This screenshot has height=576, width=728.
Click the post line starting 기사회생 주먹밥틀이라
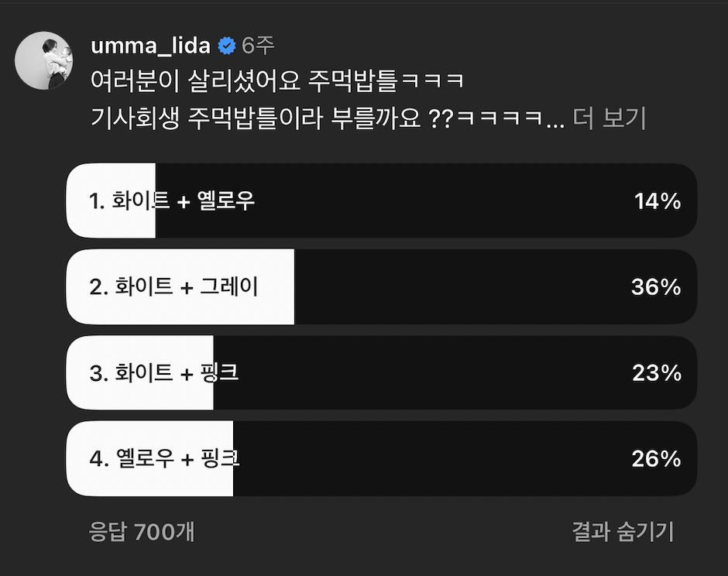pos(325,118)
